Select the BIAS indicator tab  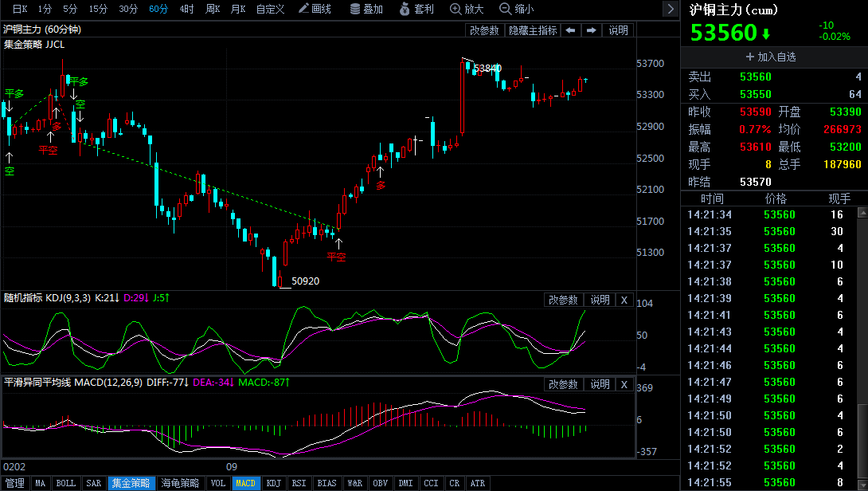pos(326,483)
